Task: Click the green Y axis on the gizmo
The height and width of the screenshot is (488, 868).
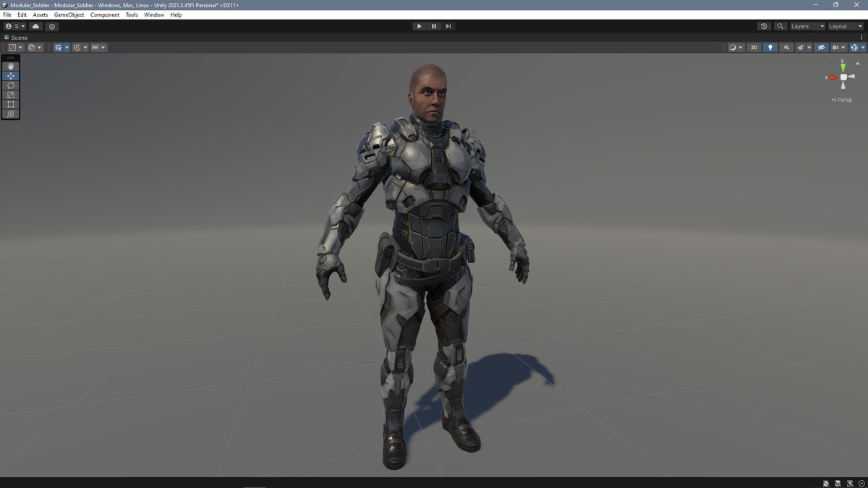Action: click(x=842, y=67)
